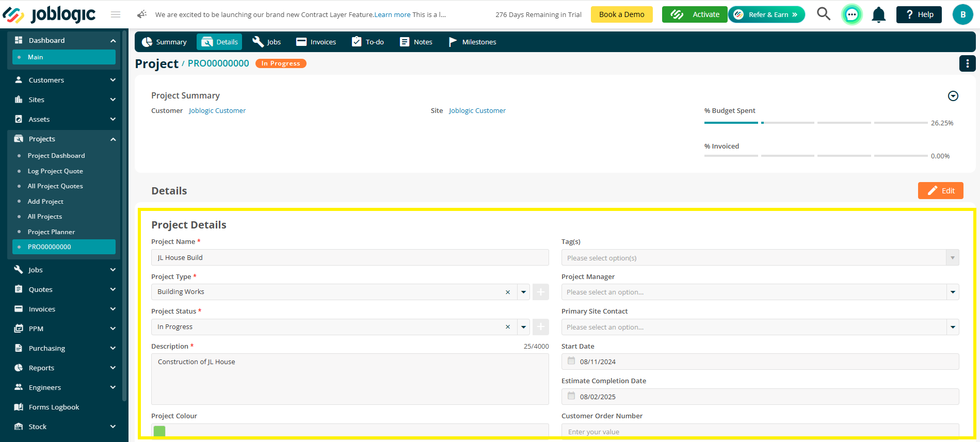
Task: Collapse Project Summary with circle arrow icon
Action: point(953,96)
